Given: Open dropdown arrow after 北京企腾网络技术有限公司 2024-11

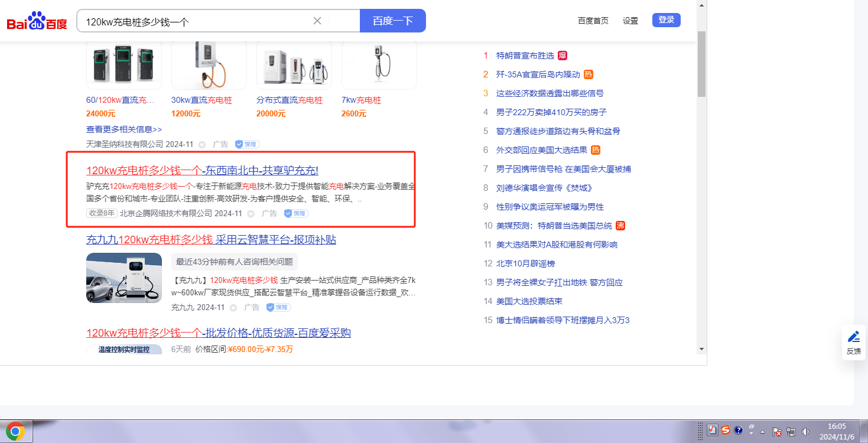Looking at the screenshot, I should [x=251, y=214].
